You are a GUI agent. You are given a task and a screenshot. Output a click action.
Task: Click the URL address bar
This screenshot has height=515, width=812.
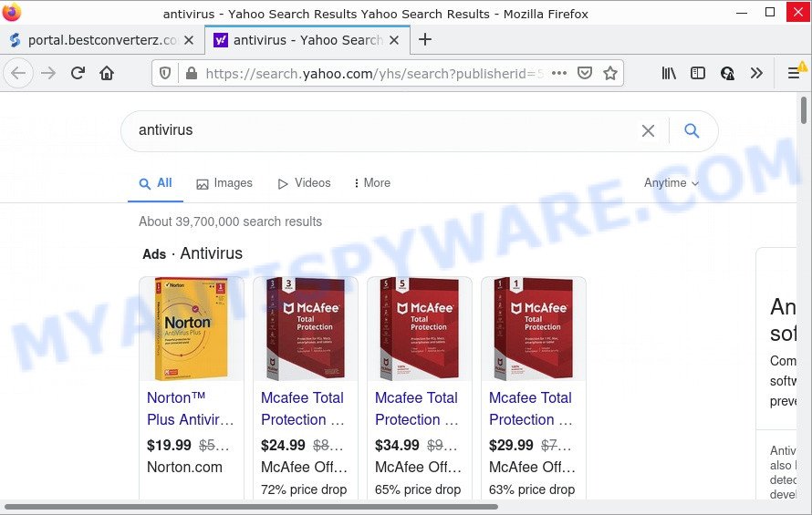pyautogui.click(x=373, y=74)
